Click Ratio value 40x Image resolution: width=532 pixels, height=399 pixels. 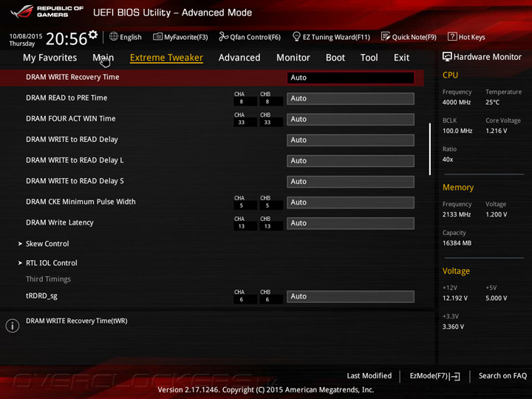click(448, 160)
